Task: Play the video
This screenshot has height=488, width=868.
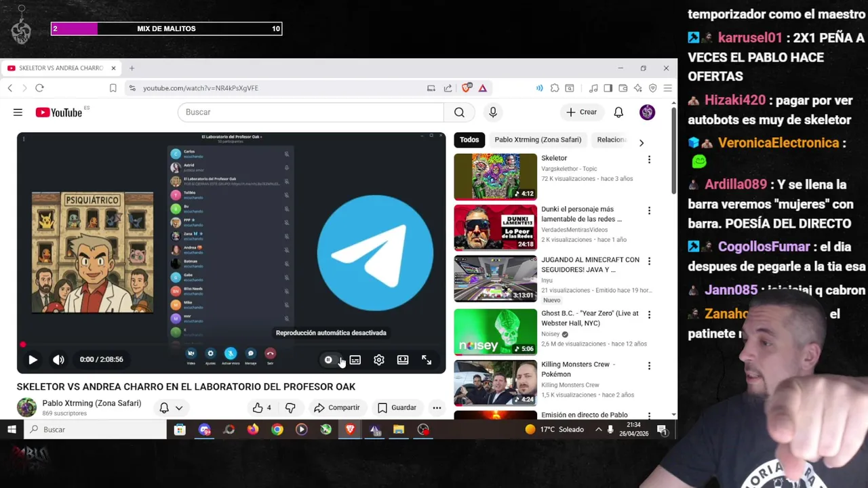Action: pyautogui.click(x=33, y=360)
